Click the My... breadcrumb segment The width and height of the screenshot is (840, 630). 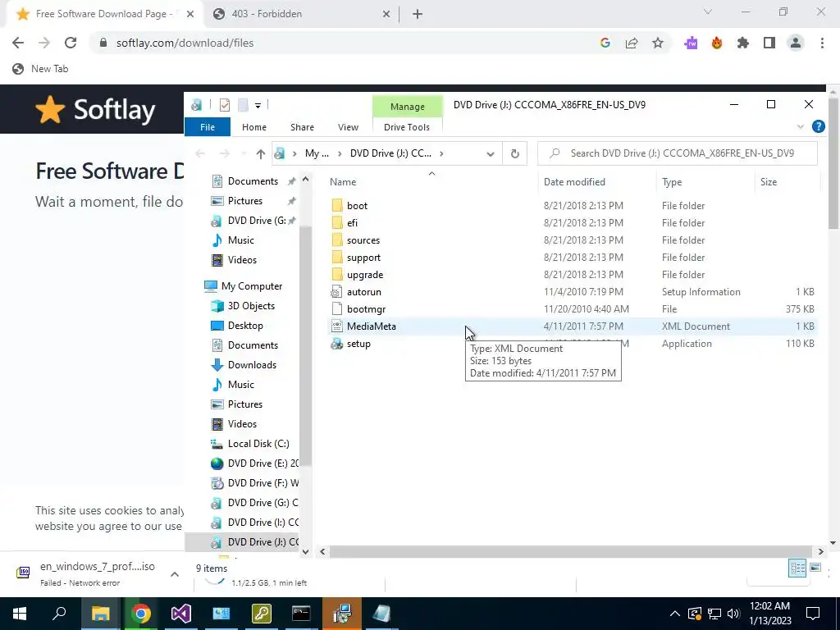coord(317,153)
